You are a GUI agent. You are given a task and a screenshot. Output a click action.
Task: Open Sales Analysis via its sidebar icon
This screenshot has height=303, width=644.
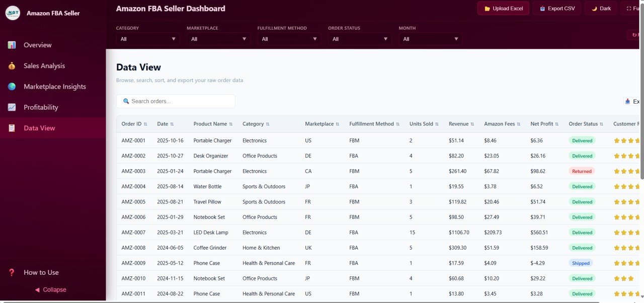coord(12,65)
